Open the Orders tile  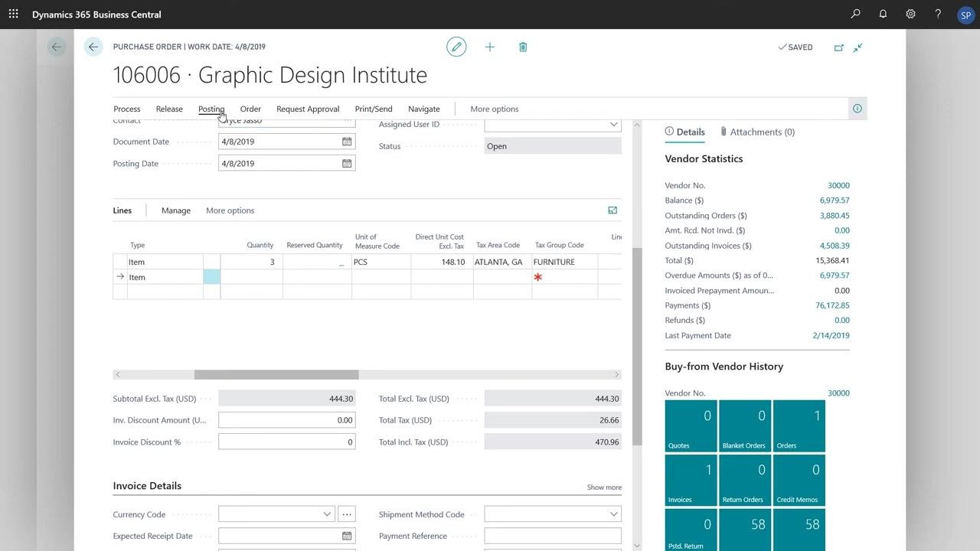pos(799,426)
